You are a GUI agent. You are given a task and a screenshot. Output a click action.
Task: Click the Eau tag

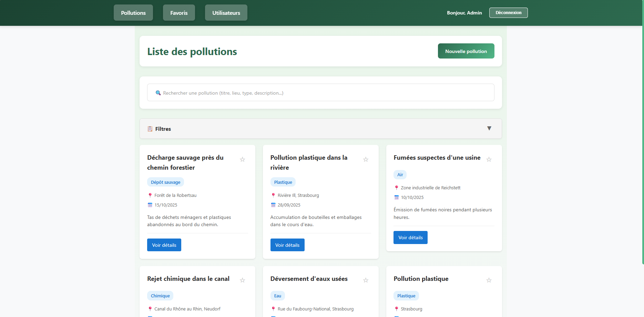tap(278, 296)
